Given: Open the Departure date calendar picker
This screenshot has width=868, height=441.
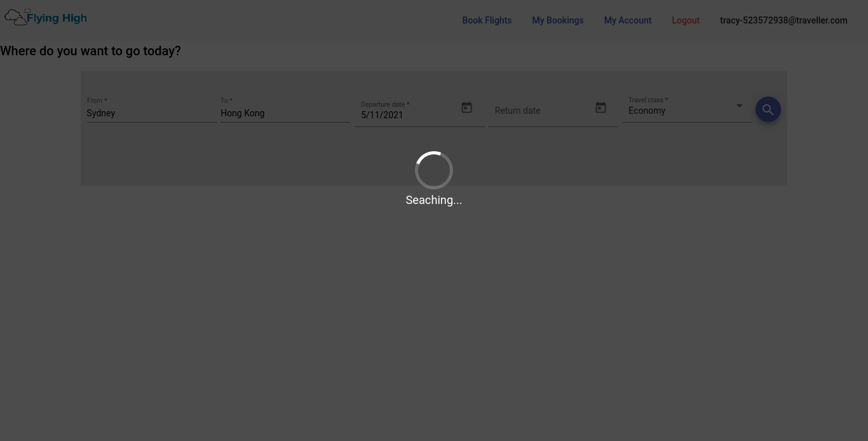Looking at the screenshot, I should [466, 107].
